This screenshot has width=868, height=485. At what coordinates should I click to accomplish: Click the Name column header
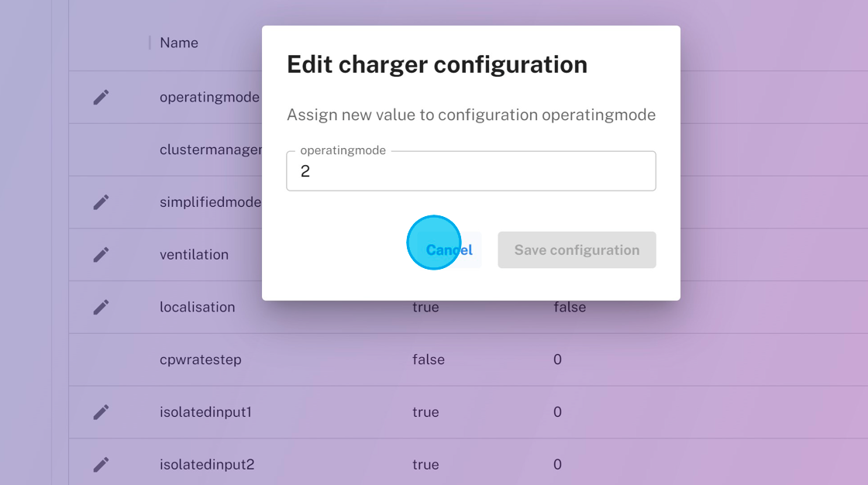179,43
